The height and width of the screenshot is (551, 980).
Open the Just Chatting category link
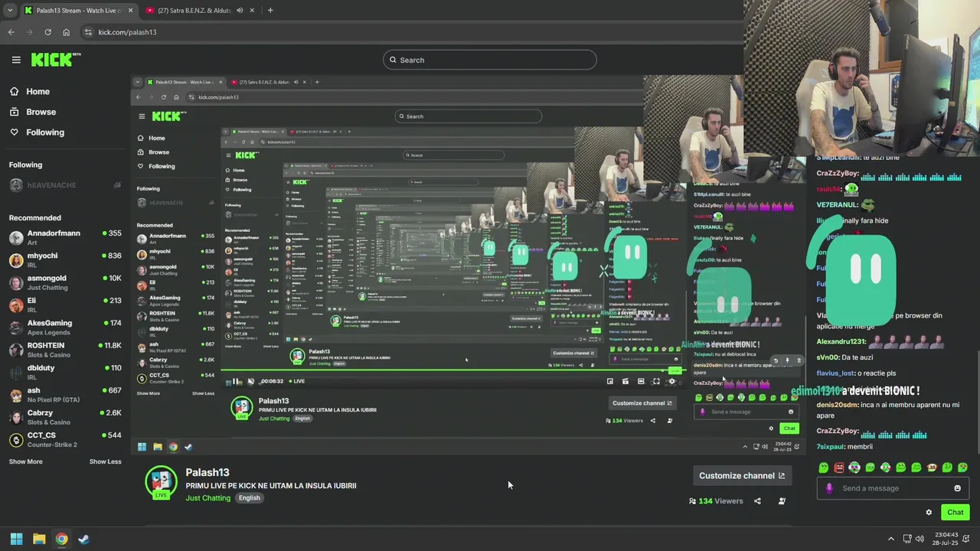click(207, 498)
